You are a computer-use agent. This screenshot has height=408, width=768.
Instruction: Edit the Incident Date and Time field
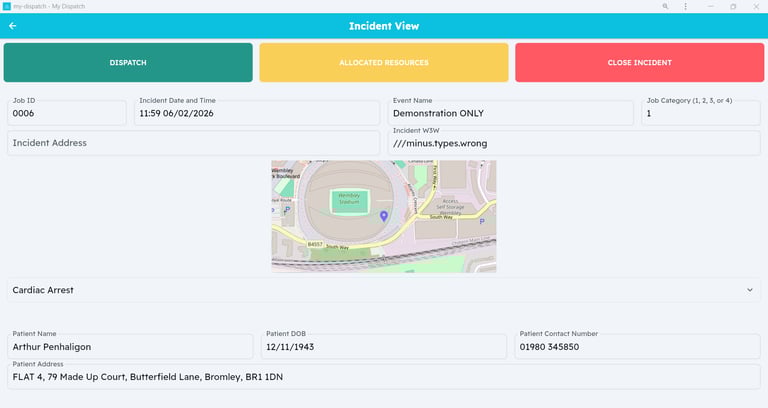pos(257,113)
